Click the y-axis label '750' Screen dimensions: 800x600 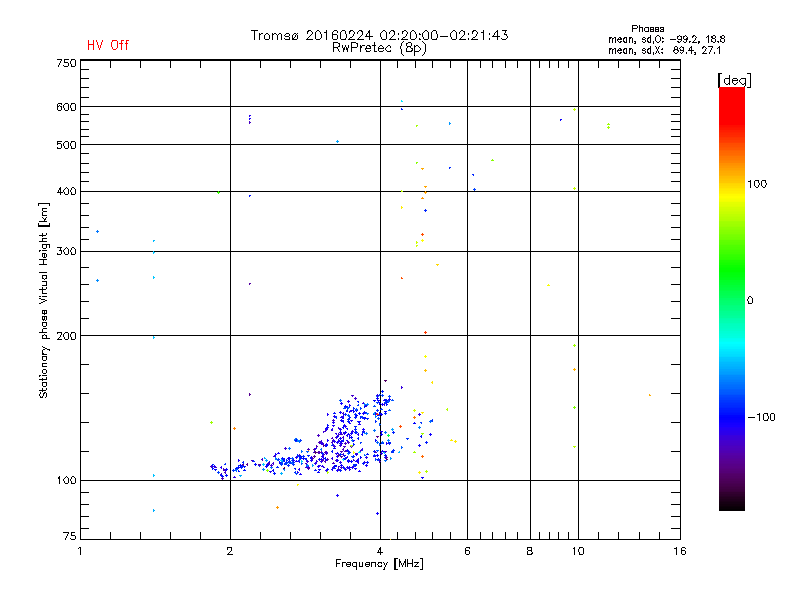coord(66,63)
